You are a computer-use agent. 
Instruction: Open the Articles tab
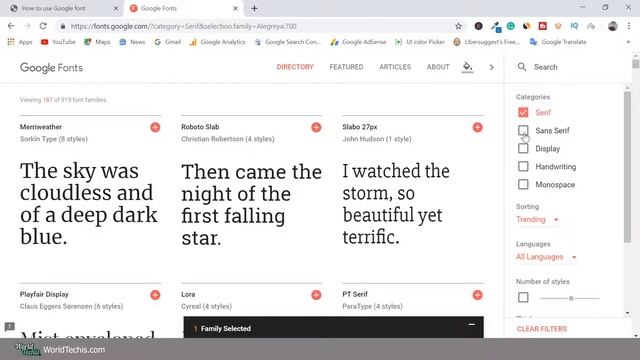click(395, 67)
